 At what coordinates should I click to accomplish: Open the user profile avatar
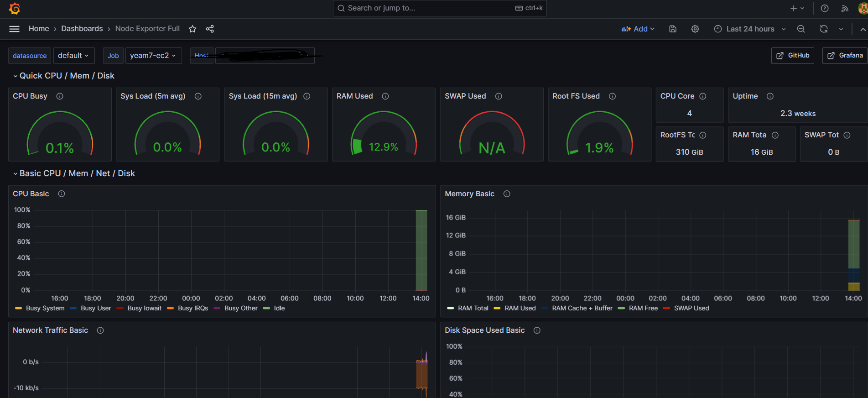pos(863,8)
